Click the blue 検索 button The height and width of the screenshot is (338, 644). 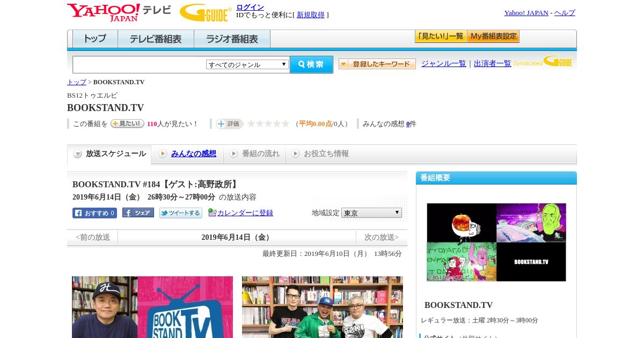click(x=311, y=64)
